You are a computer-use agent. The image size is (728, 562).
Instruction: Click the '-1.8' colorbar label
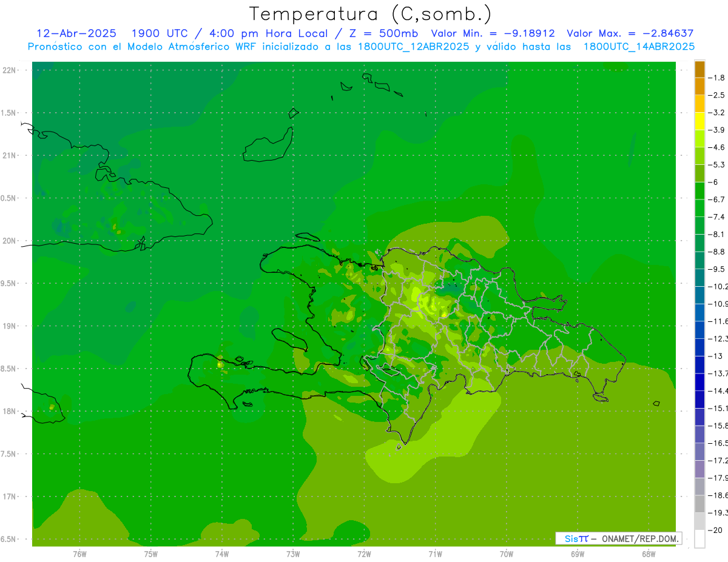tap(716, 78)
